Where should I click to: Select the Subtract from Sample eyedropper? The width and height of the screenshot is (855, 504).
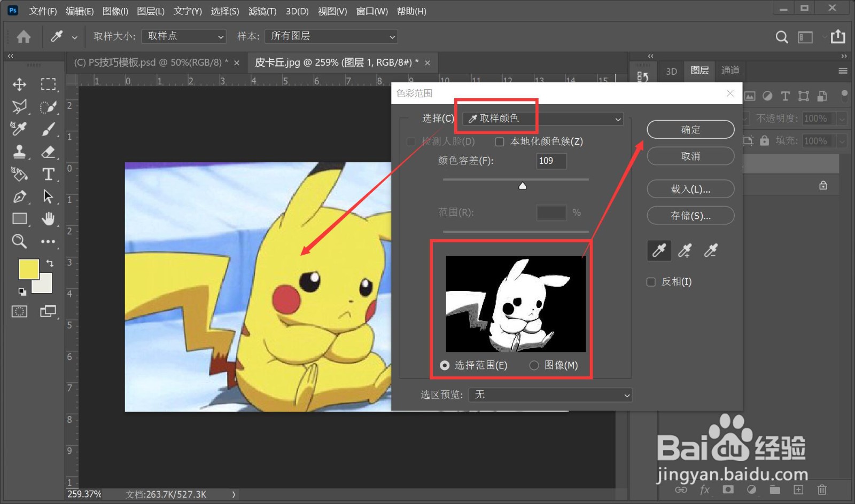pos(710,250)
